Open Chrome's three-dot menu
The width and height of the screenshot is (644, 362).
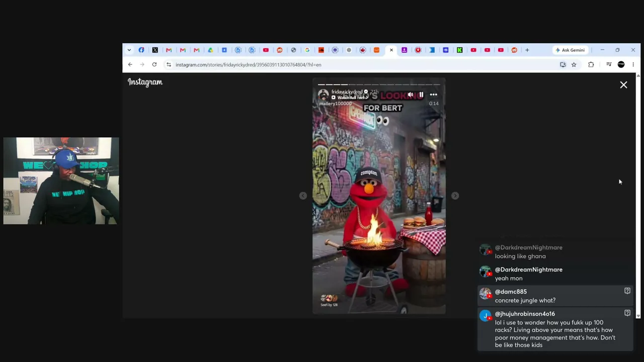click(633, 64)
